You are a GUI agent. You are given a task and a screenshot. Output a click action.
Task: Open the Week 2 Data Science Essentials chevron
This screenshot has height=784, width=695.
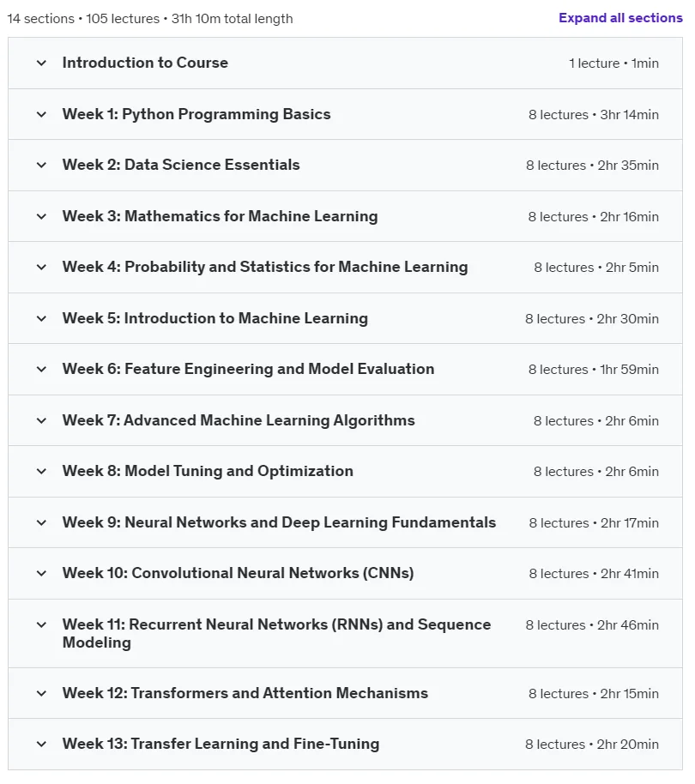point(41,165)
